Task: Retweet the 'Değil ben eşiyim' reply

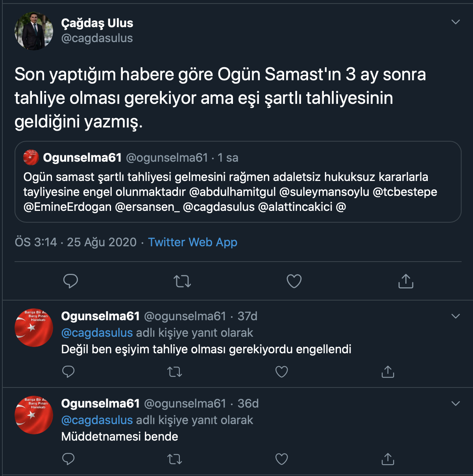Action: (x=175, y=371)
